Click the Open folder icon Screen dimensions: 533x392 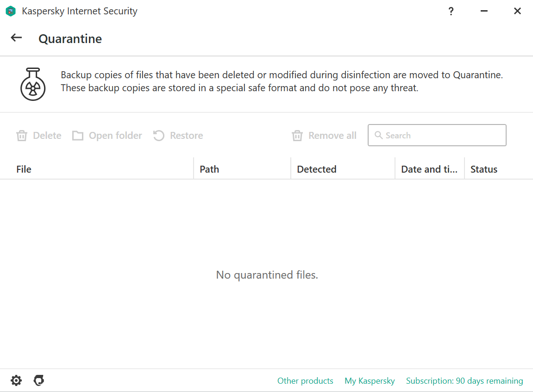(78, 136)
